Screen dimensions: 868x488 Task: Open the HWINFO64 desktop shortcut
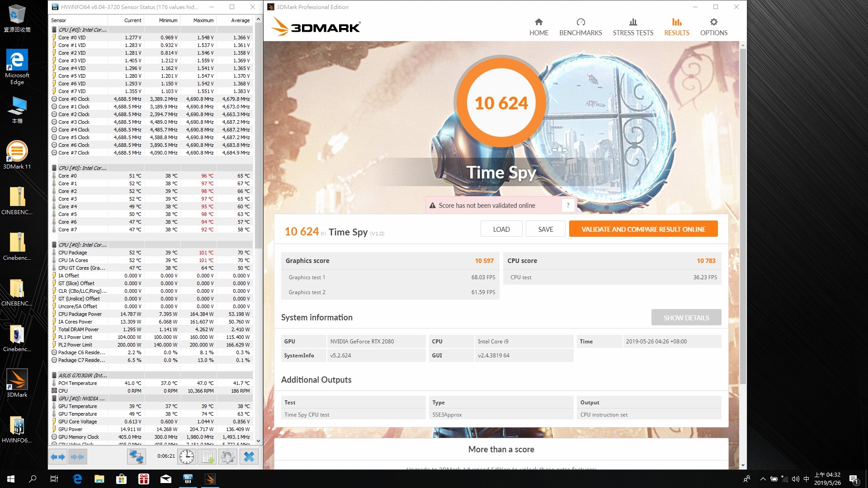(x=17, y=429)
